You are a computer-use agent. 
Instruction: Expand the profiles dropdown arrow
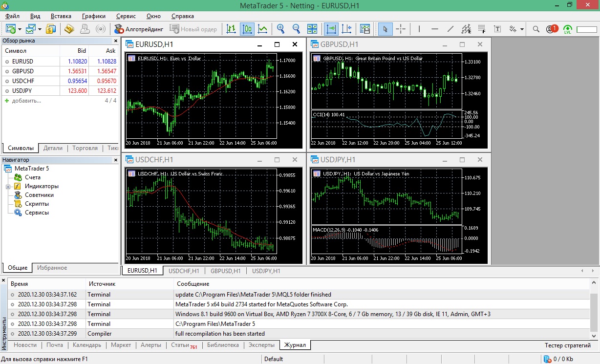coord(40,29)
